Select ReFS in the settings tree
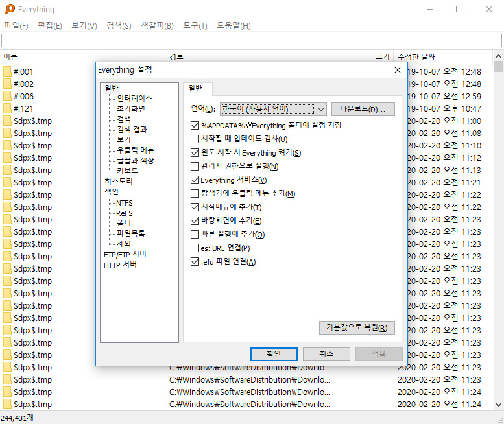This screenshot has width=504, height=424. pos(125,213)
